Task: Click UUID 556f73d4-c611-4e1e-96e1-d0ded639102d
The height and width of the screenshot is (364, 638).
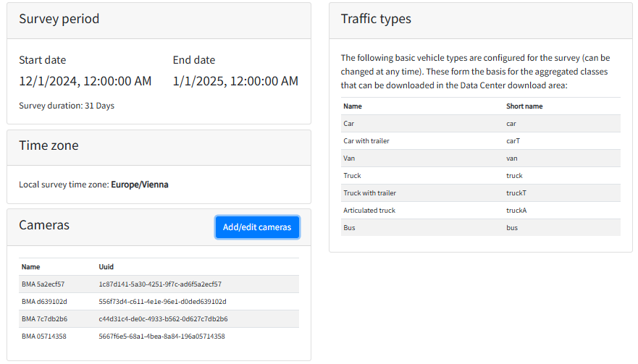Action: 162,302
